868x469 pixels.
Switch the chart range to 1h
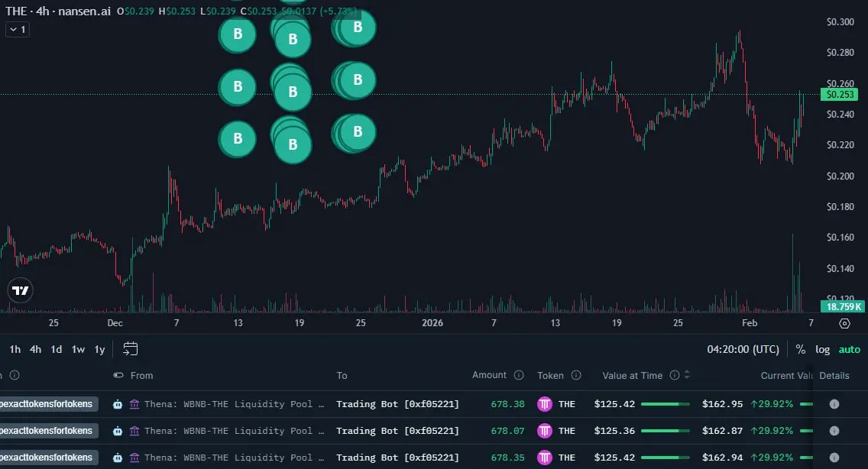tap(15, 349)
